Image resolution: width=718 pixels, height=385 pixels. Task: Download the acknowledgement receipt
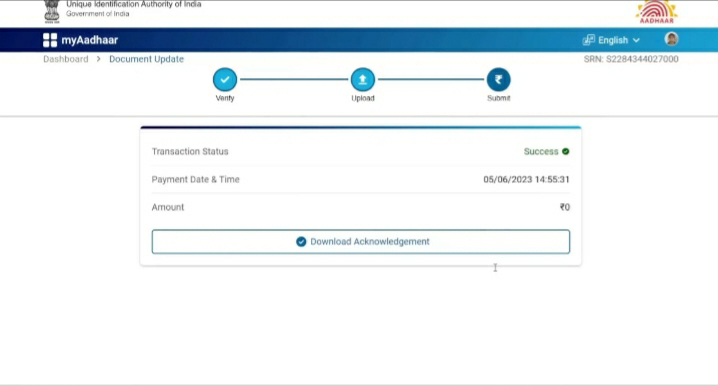[361, 242]
